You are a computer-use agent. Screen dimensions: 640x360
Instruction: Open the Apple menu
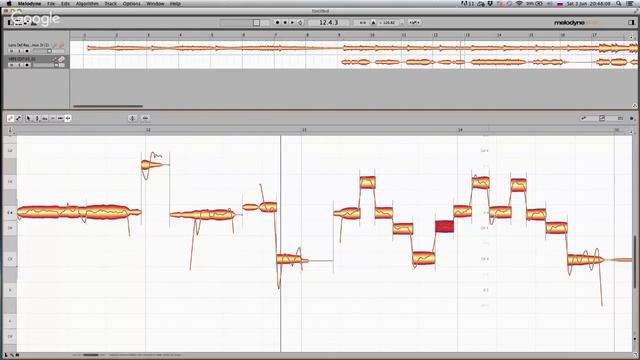[x=9, y=4]
